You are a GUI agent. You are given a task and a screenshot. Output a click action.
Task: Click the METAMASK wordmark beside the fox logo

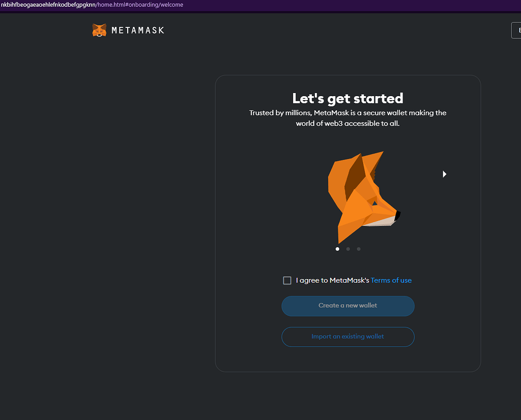point(137,30)
